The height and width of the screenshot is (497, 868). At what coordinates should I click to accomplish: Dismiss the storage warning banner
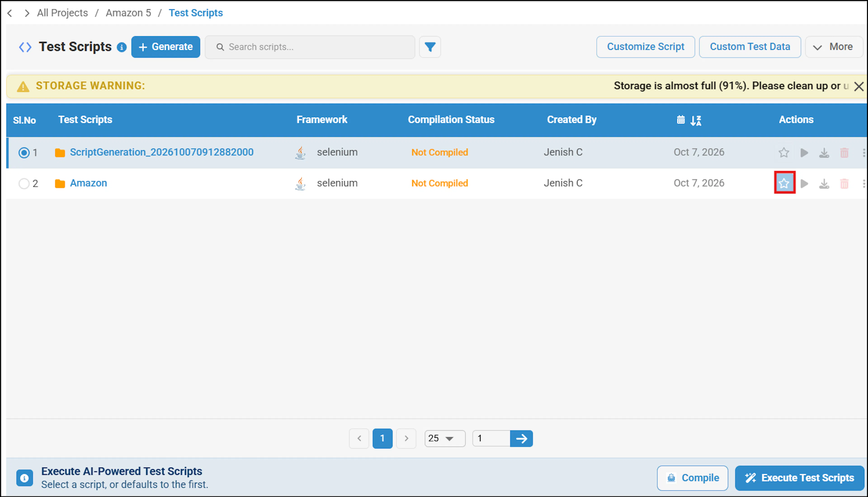pyautogui.click(x=859, y=86)
